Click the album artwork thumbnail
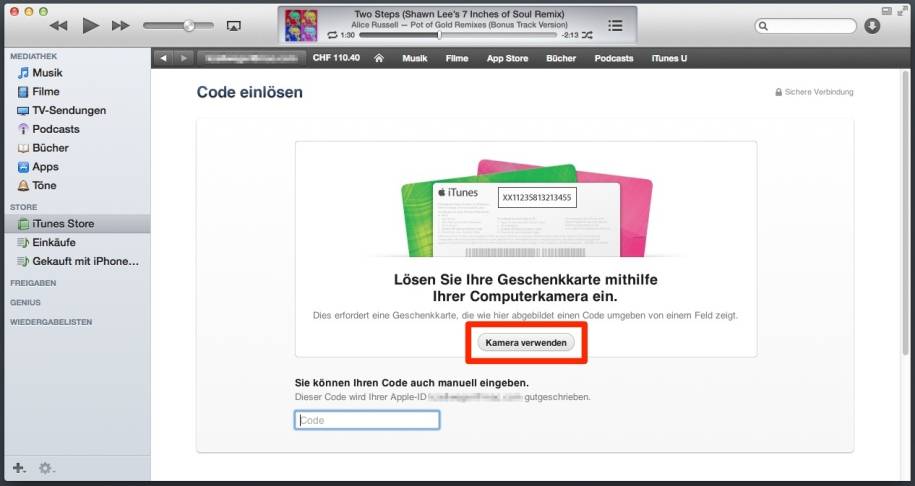Image resolution: width=915 pixels, height=486 pixels. tap(301, 26)
